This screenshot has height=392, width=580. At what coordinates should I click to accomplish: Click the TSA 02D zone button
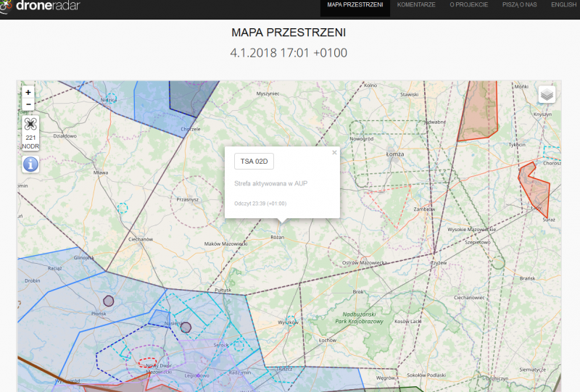(x=254, y=161)
